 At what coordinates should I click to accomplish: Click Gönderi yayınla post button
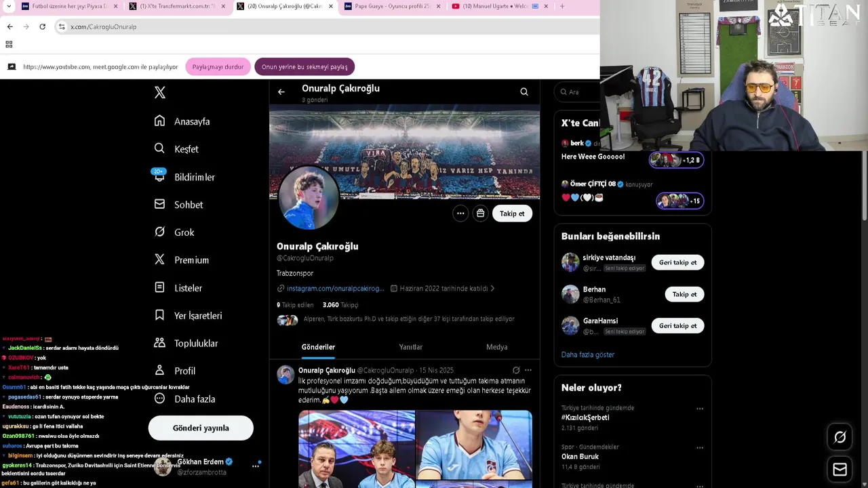pyautogui.click(x=201, y=428)
